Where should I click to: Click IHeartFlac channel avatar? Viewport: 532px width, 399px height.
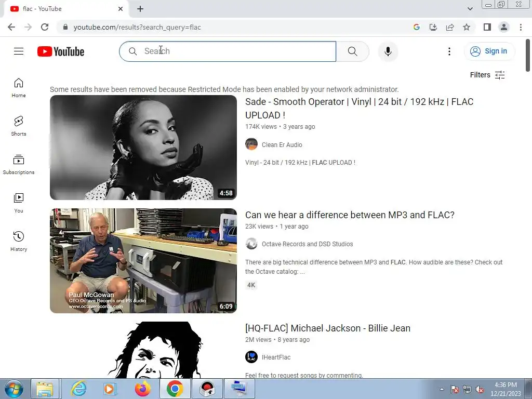click(251, 357)
